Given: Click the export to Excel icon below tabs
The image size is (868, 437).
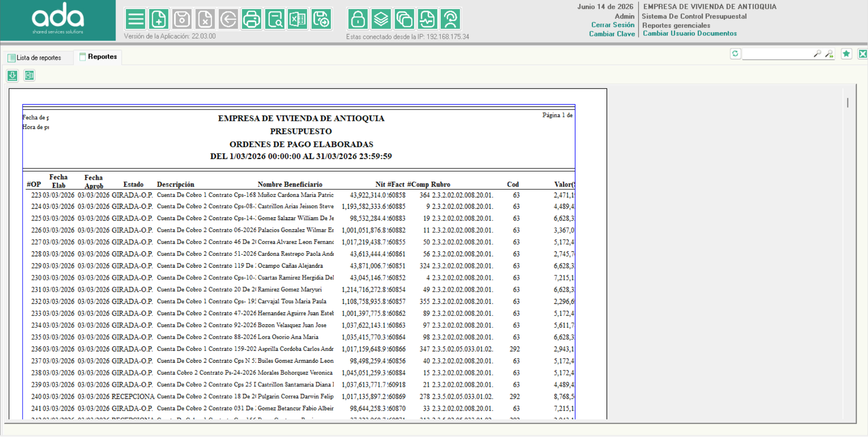Looking at the screenshot, I should pos(29,76).
